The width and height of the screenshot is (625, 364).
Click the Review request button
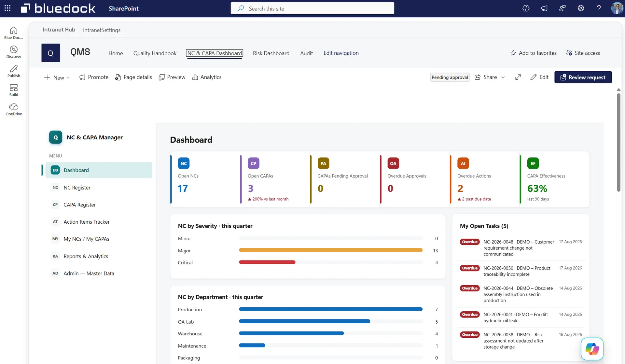click(583, 77)
